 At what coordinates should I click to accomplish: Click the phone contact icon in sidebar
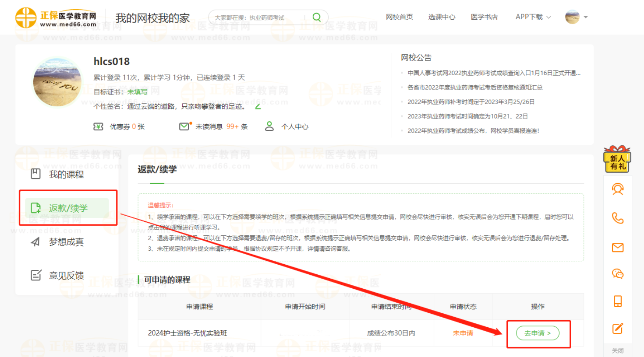618,218
